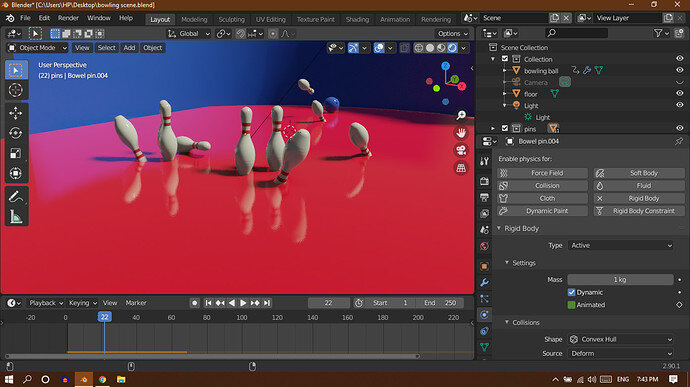
Task: Switch perspective/orthographic grid icon
Action: coord(461,168)
